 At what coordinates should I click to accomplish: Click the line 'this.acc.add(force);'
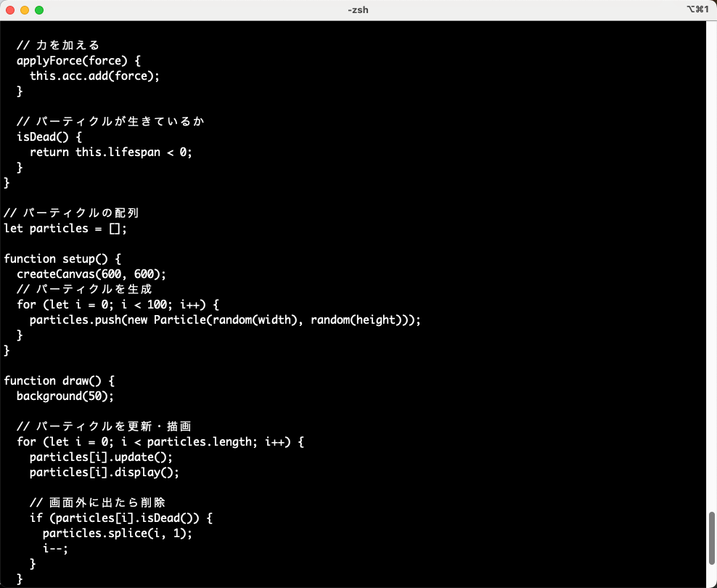click(94, 76)
